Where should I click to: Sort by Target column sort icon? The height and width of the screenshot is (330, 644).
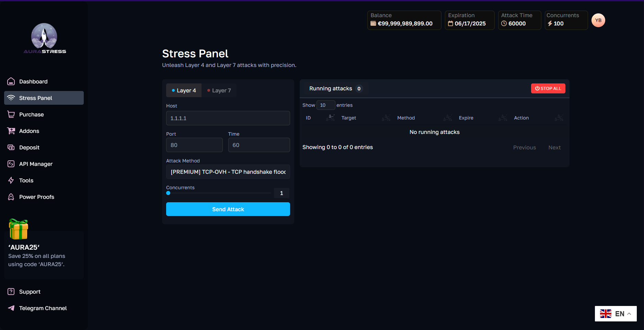pos(386,118)
